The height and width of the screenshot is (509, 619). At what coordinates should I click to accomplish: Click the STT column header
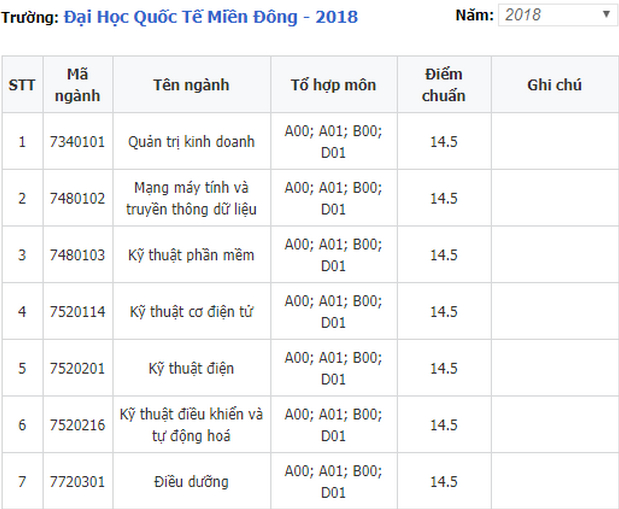[22, 85]
